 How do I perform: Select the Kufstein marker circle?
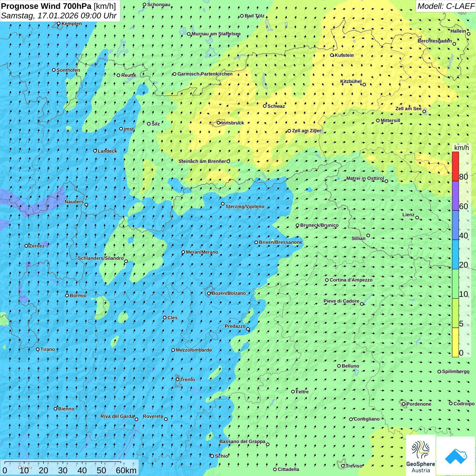pos(332,55)
